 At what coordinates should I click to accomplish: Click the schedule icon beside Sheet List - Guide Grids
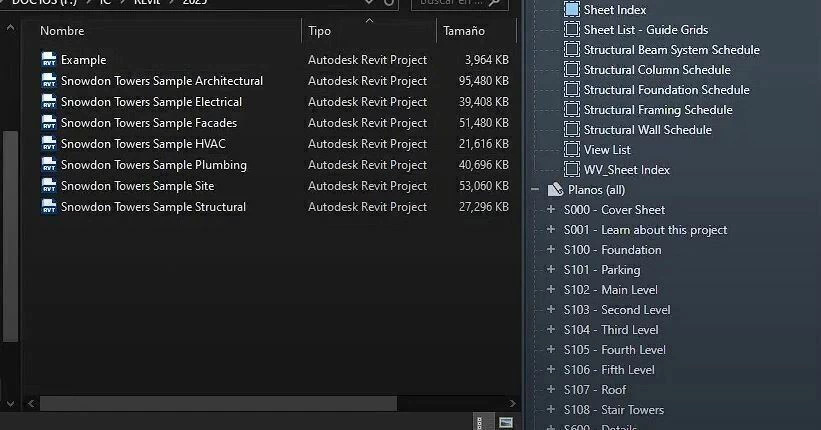[572, 29]
